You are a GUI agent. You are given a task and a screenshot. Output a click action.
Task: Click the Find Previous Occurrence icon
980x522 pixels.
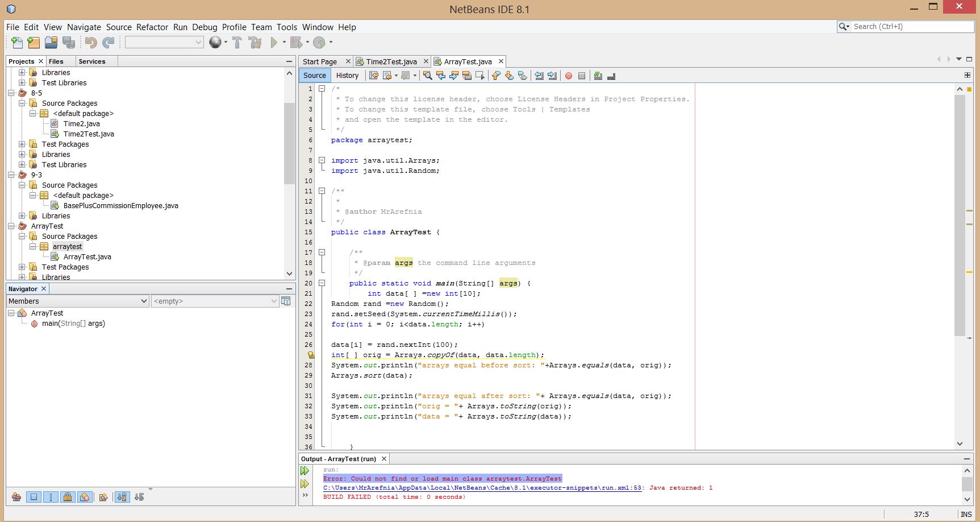[441, 76]
